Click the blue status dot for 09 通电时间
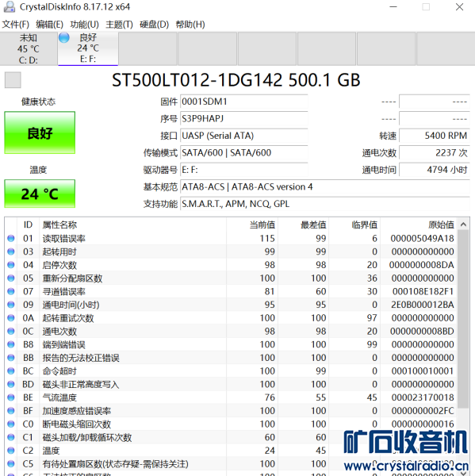 11,305
